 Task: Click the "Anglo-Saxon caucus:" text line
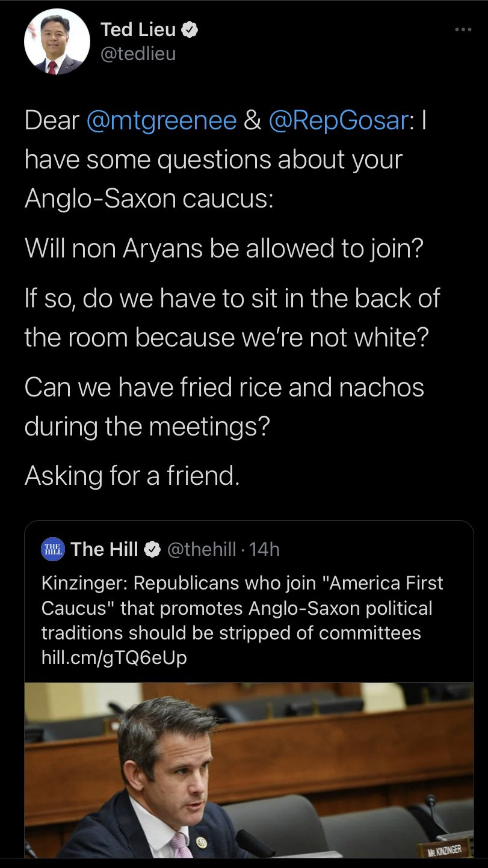[149, 199]
